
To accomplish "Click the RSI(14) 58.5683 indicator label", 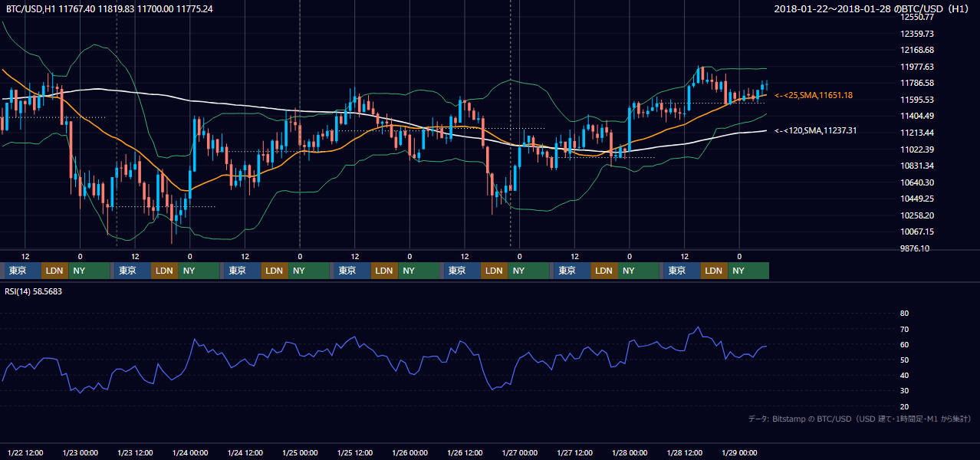I will pyautogui.click(x=34, y=291).
